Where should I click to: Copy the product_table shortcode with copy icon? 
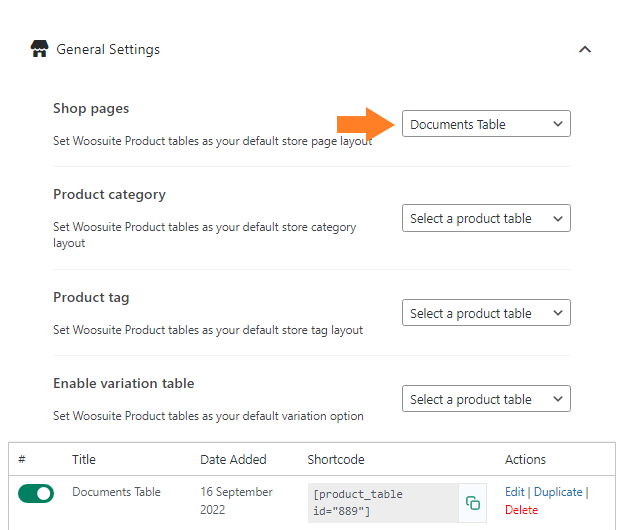(472, 503)
